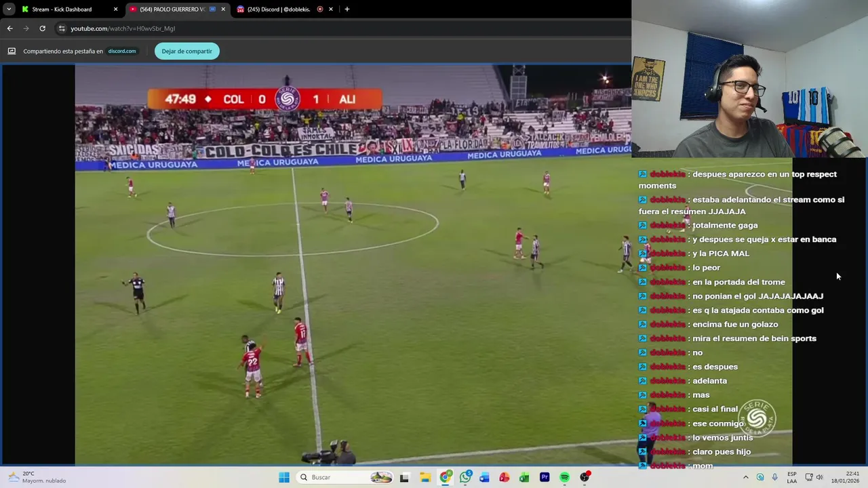Click the tab-sharing indicator icon on YouTube tab
This screenshot has height=488, width=868.
coord(212,9)
